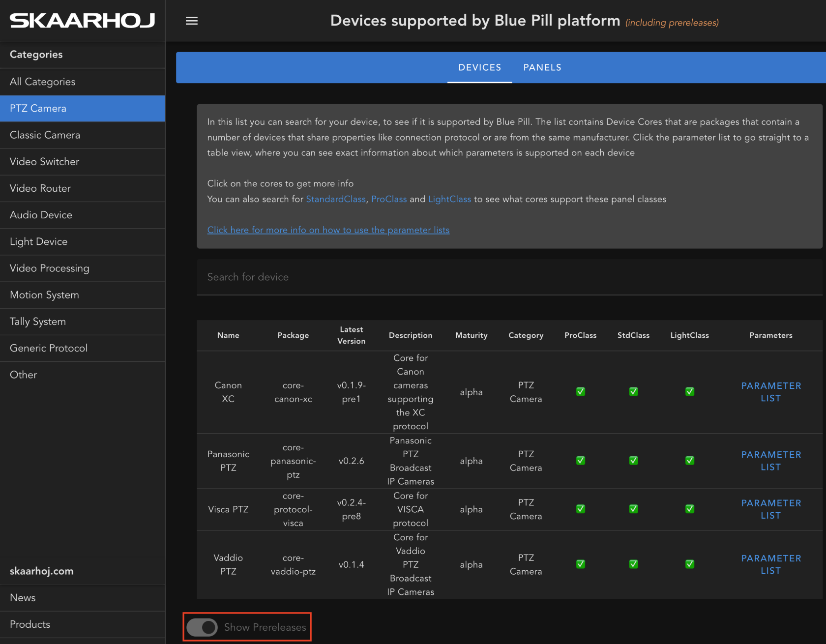This screenshot has height=644, width=826.
Task: Click the SKAARHOJ logo
Action: pyautogui.click(x=83, y=21)
